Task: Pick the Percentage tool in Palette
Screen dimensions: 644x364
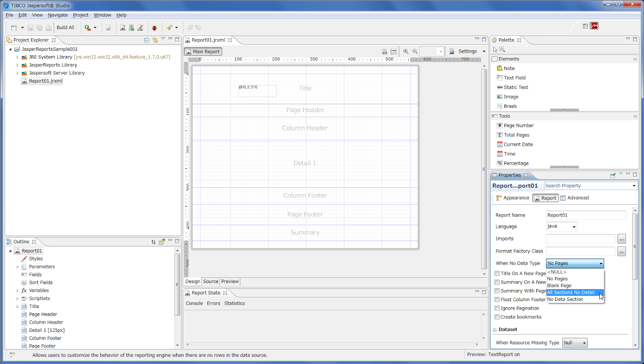Action: coord(512,163)
